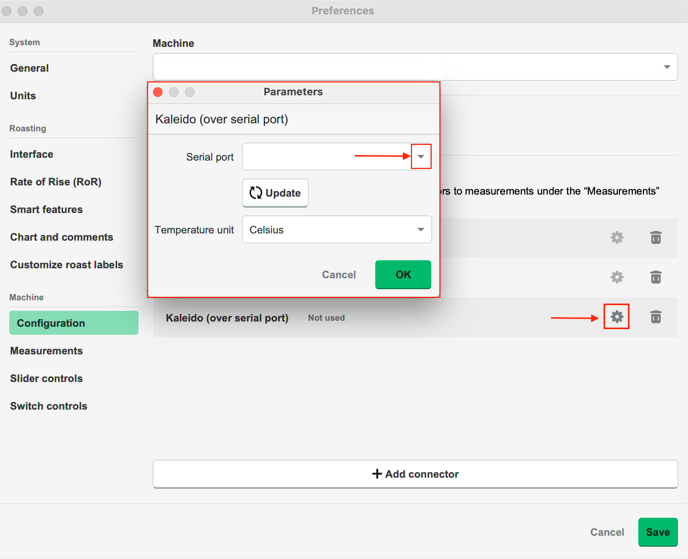Open General preferences section
Screen dimensions: 688x559
[x=29, y=68]
